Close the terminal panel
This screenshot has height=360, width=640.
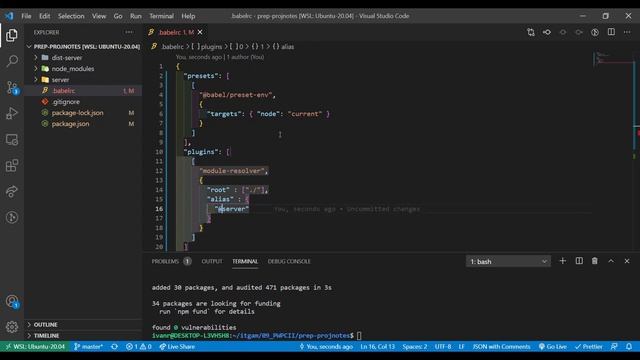point(627,261)
